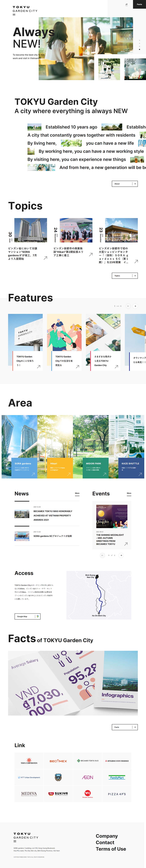Open the Facts button in the header

tap(139, 4)
